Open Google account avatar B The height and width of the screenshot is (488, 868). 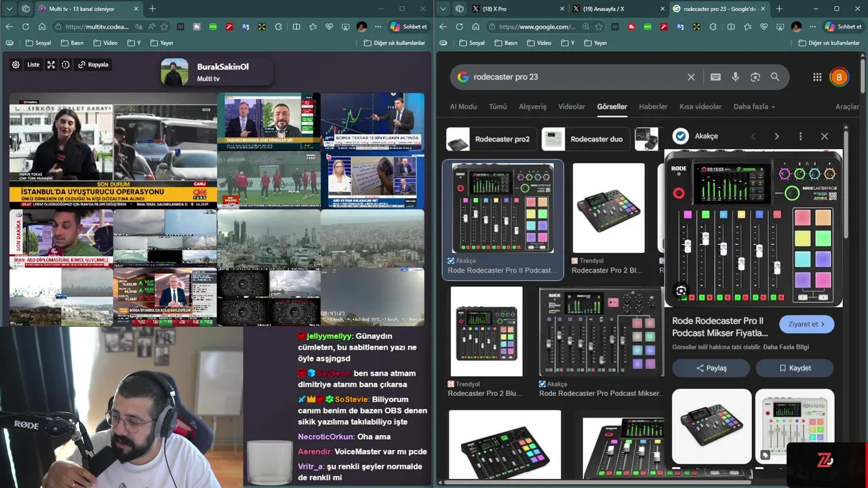click(839, 77)
